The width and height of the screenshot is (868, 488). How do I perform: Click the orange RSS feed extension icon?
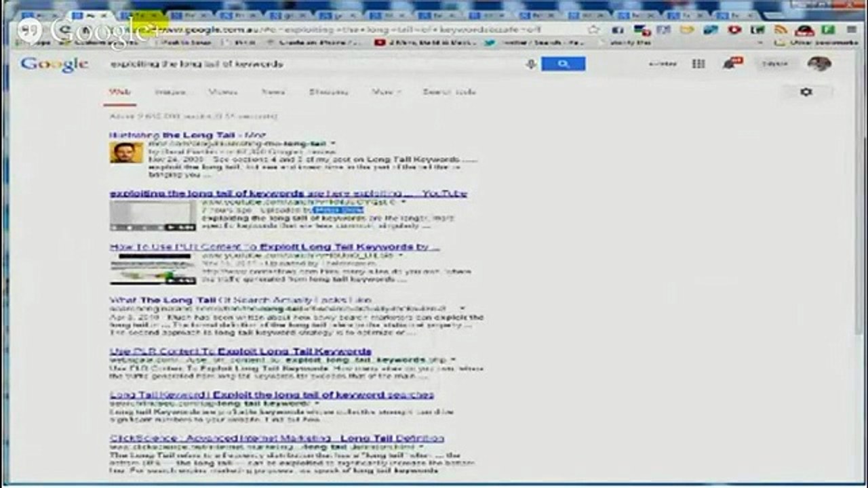point(781,30)
